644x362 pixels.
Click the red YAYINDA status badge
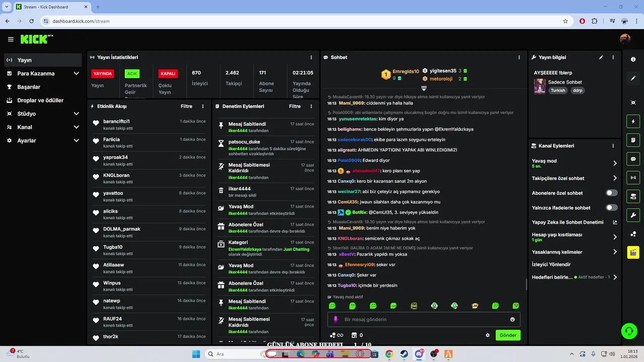(103, 73)
